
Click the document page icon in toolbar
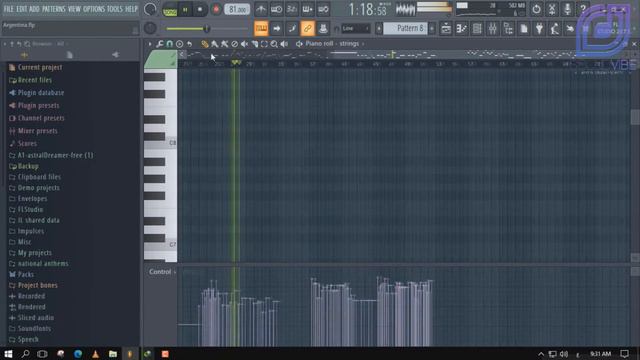coord(524,29)
